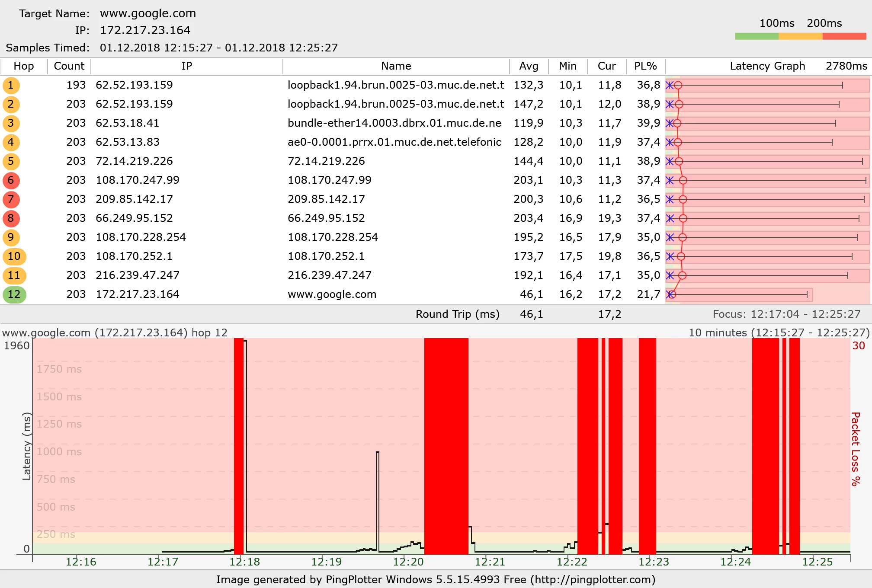Click hop 12 red latency circle marker
The width and height of the screenshot is (872, 588).
(672, 294)
